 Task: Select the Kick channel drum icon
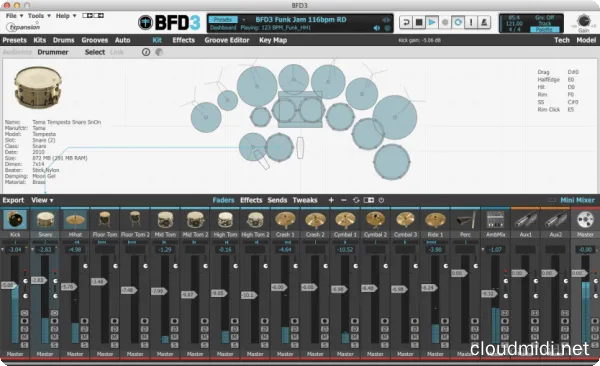coord(15,220)
